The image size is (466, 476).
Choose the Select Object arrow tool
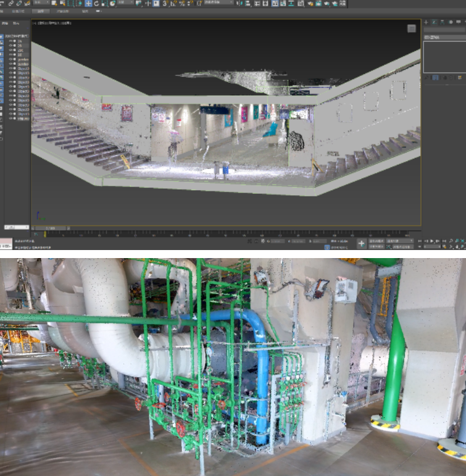pyautogui.click(x=54, y=3)
